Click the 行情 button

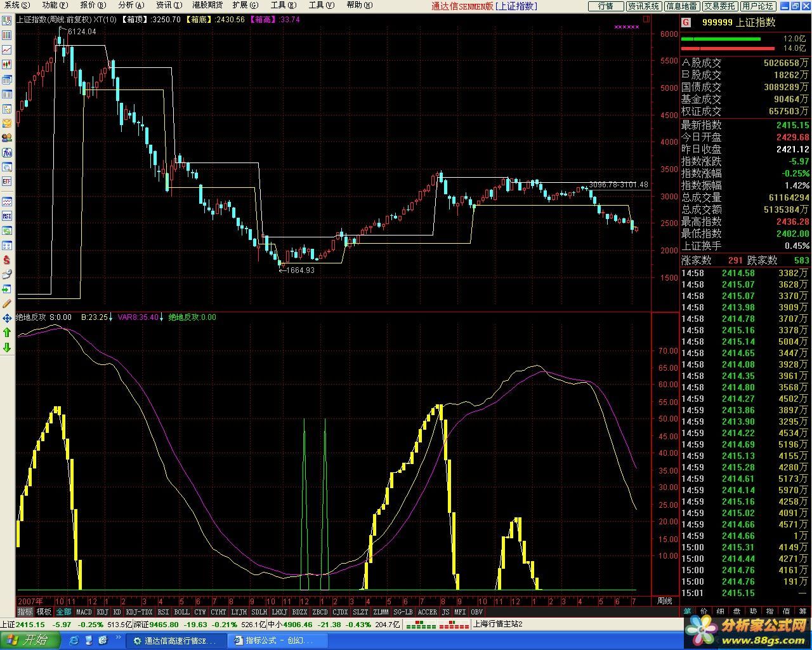[605, 6]
